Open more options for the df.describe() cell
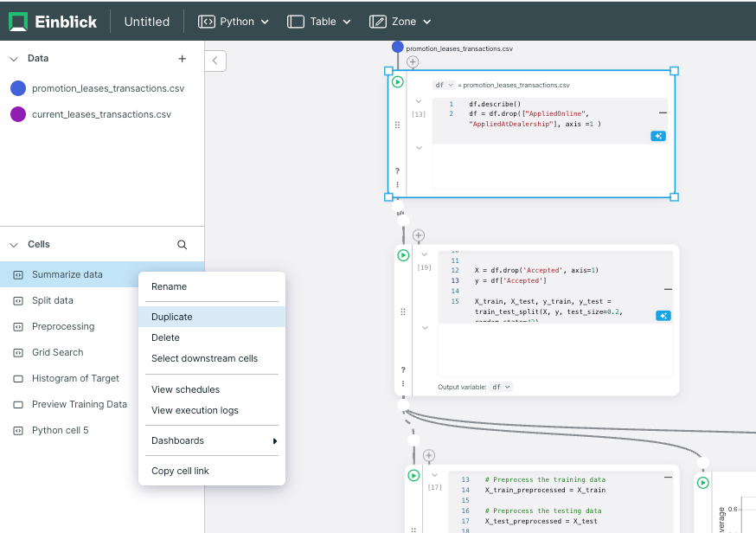 coord(397,184)
